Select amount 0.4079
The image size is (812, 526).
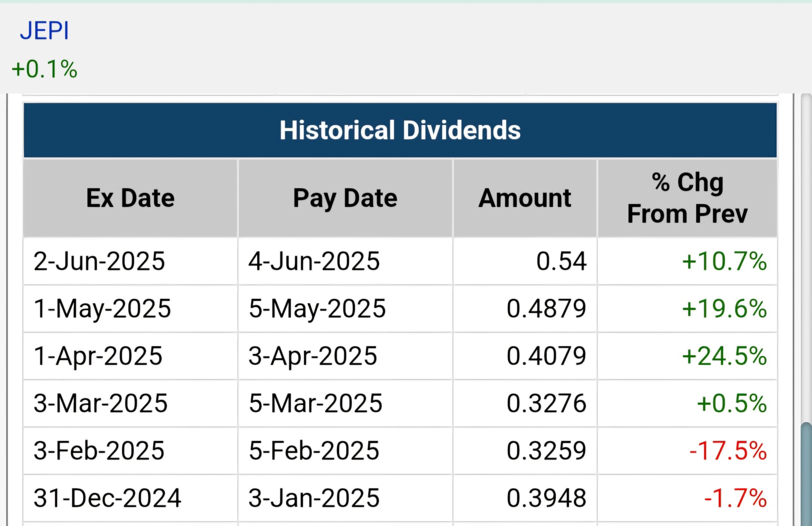click(546, 356)
